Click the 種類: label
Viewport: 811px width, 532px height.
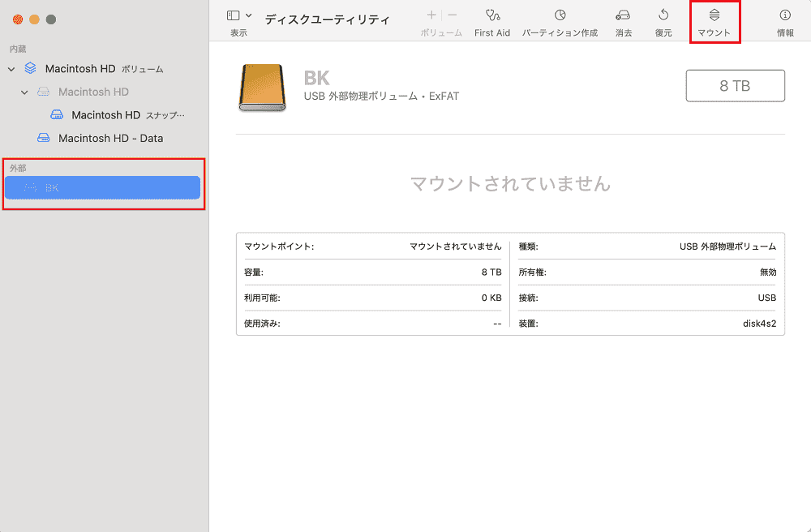(528, 247)
